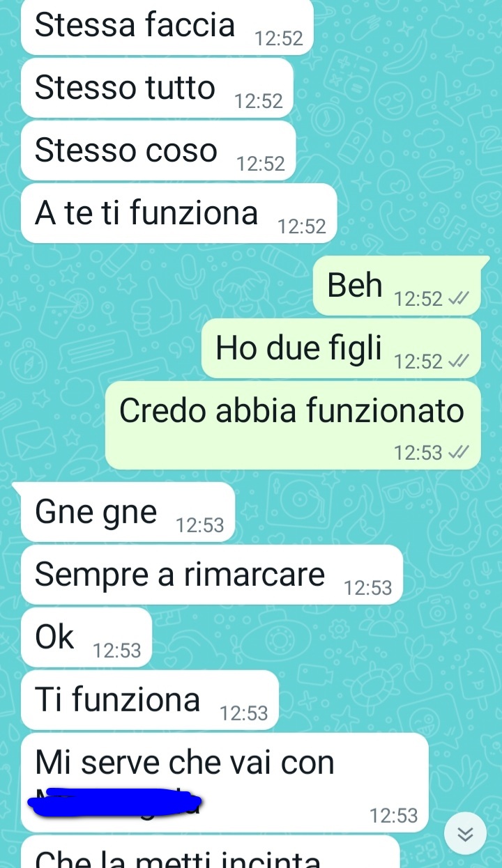This screenshot has height=868, width=502.
Task: Select the 'Mi serve che vai con' message
Action: point(225,782)
